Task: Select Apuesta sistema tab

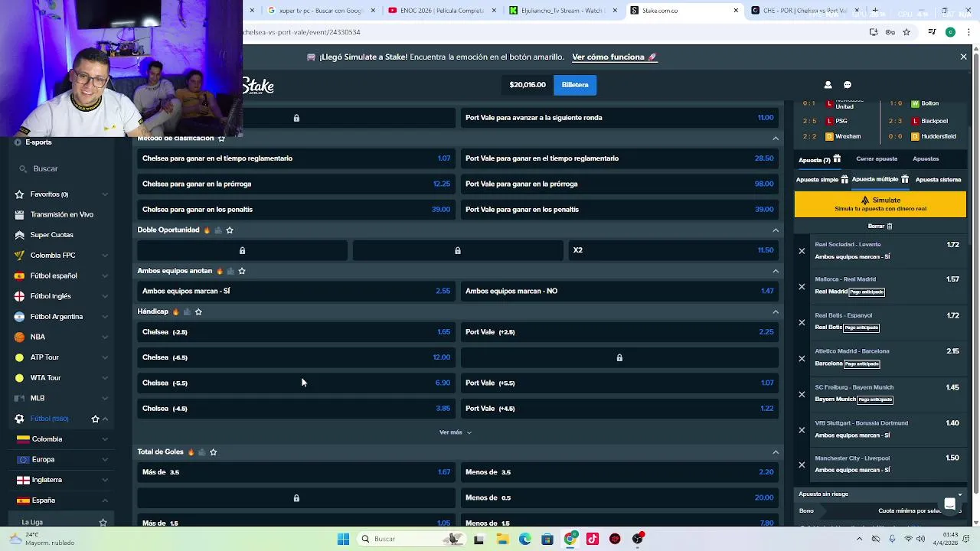Action: [x=938, y=180]
